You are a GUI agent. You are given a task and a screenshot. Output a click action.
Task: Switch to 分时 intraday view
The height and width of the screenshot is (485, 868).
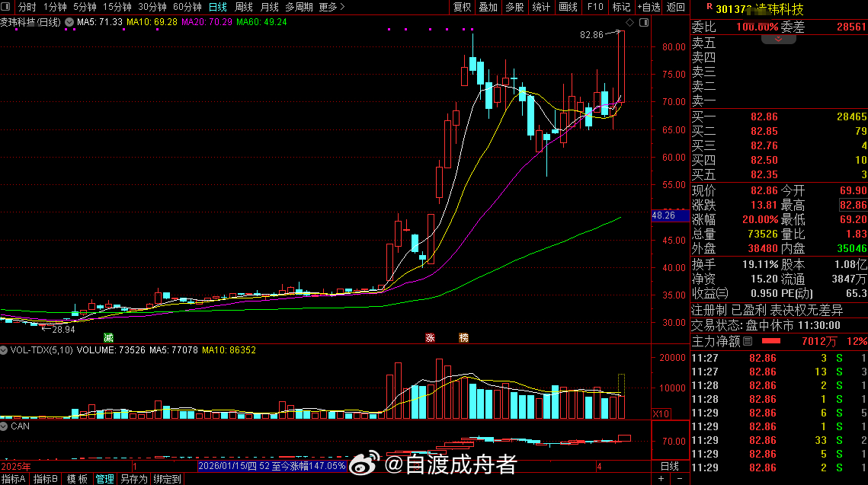pyautogui.click(x=27, y=7)
